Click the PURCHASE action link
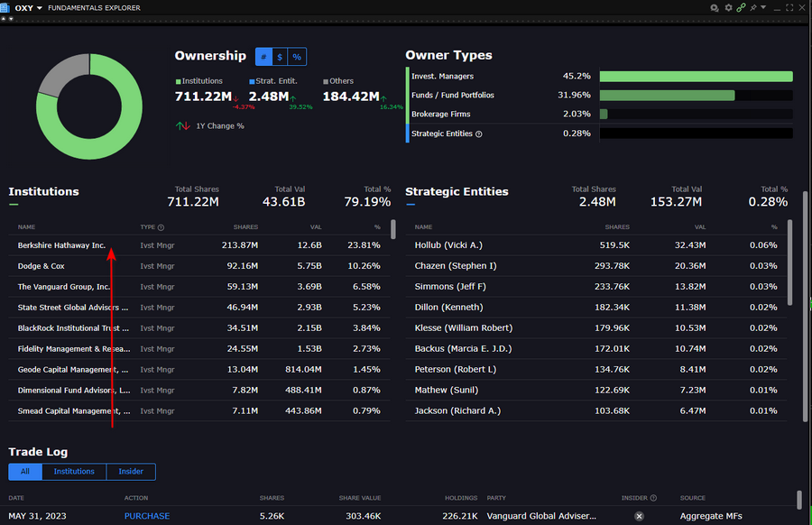The width and height of the screenshot is (812, 525). pyautogui.click(x=146, y=516)
